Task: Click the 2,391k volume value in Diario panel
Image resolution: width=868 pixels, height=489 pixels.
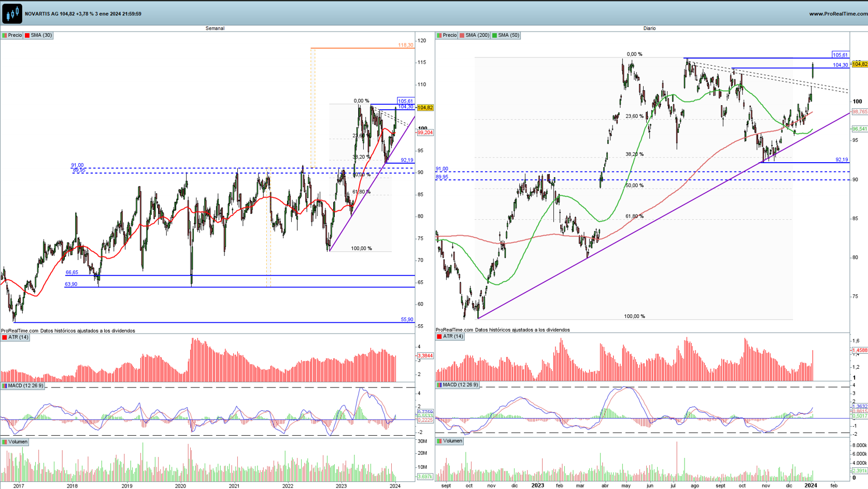Action: 859,471
